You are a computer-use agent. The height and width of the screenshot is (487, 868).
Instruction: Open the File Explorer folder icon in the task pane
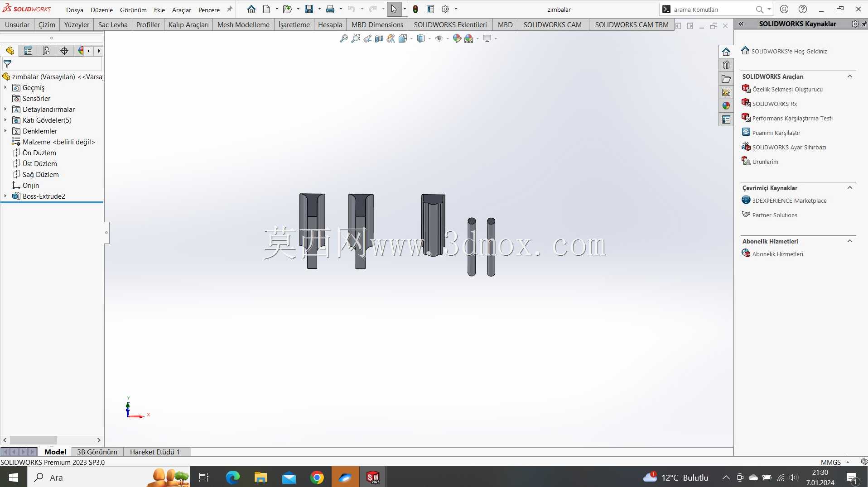[726, 79]
